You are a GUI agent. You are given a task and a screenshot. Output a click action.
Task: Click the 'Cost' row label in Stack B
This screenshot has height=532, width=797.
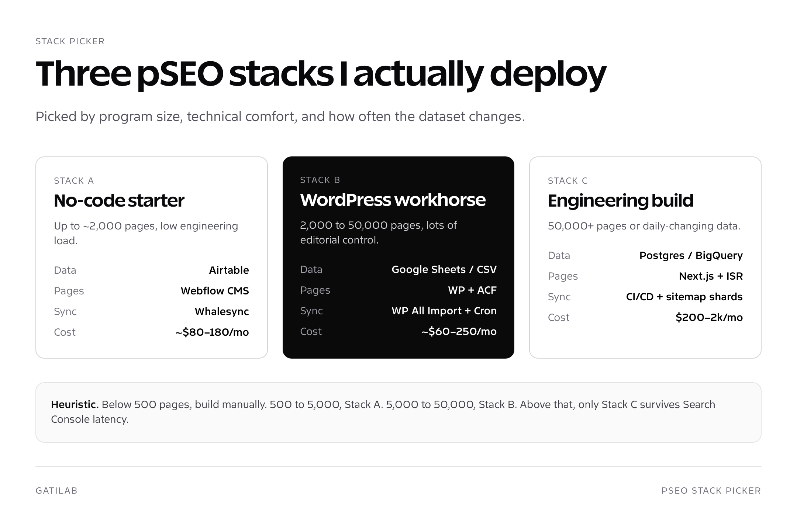tap(311, 331)
